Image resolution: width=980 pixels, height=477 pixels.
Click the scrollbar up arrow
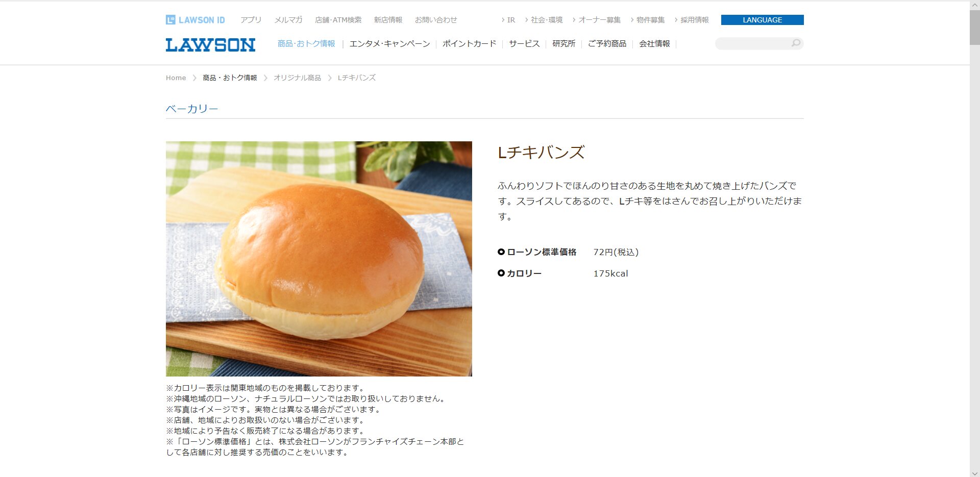pyautogui.click(x=974, y=5)
